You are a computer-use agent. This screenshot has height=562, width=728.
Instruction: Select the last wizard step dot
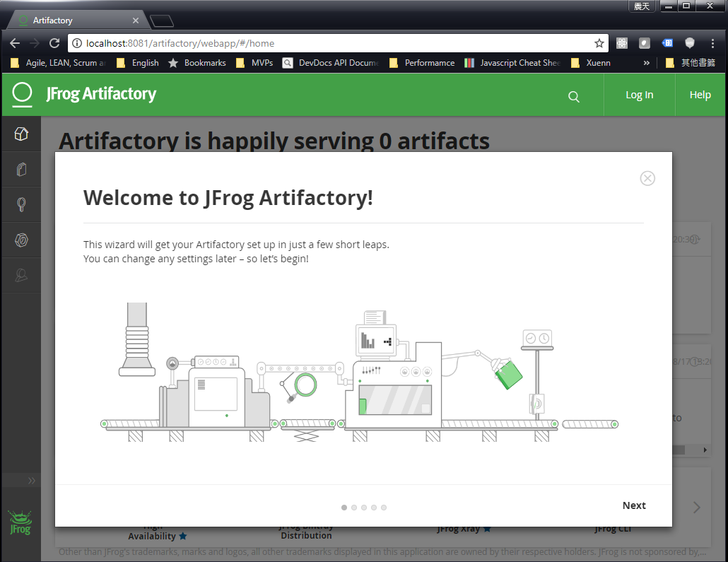tap(384, 508)
